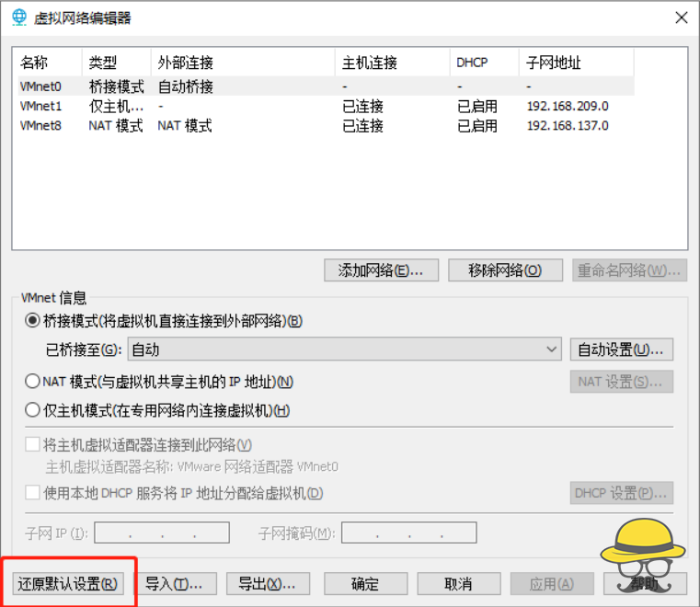Click the 子网地址 column header
The height and width of the screenshot is (607, 700).
[577, 62]
